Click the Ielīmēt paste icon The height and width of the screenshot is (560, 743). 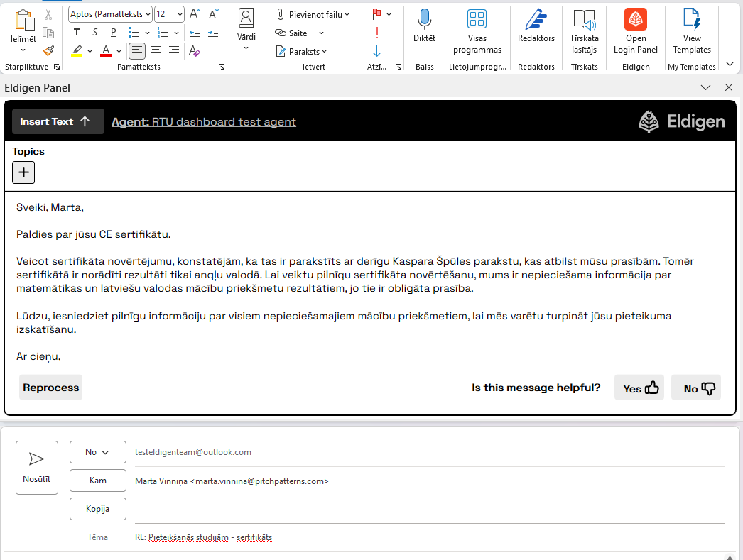click(x=23, y=21)
